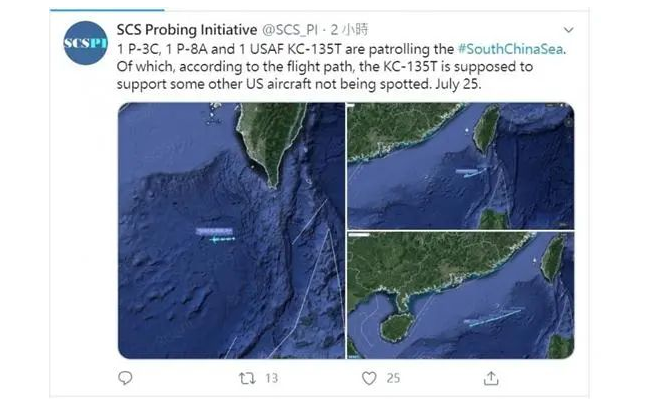The height and width of the screenshot is (399, 645).
Task: Open SCS Probing Initiative profile name
Action: pos(187,30)
